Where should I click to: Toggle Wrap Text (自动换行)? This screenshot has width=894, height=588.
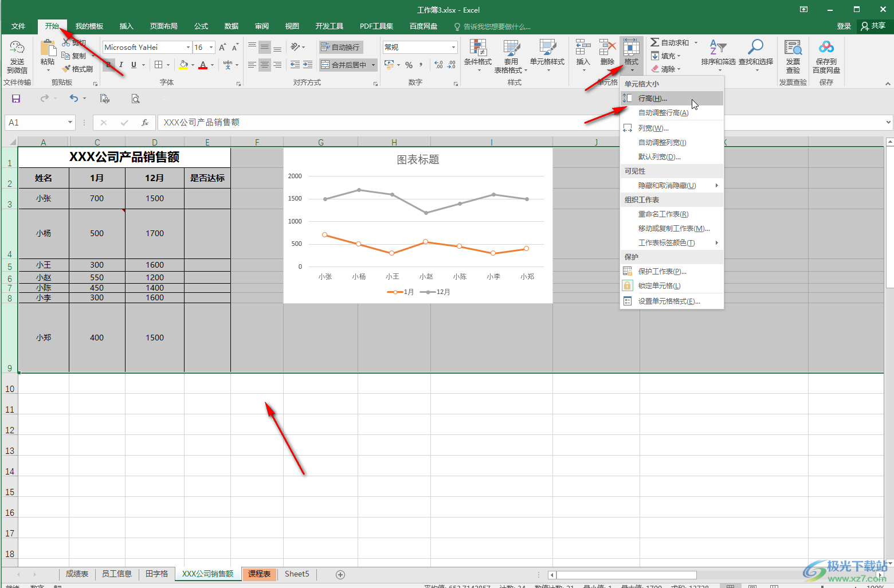click(x=340, y=47)
